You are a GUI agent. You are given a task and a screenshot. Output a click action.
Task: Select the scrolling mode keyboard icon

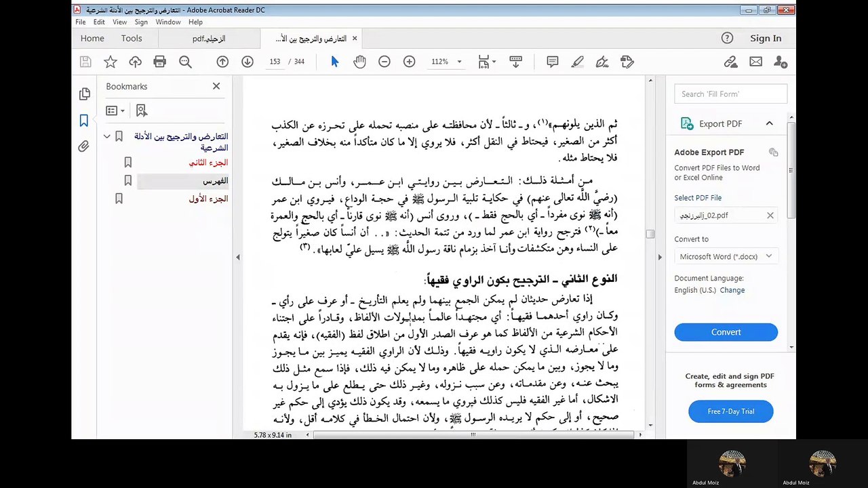515,62
